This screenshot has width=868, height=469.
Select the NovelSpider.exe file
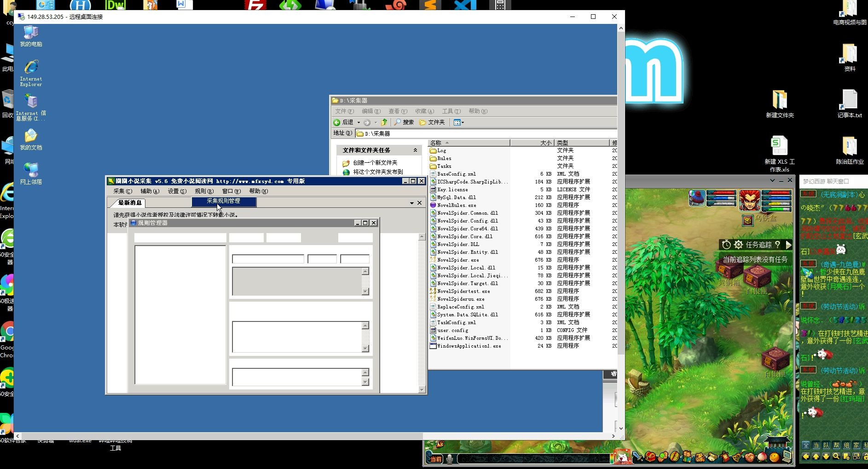454,260
